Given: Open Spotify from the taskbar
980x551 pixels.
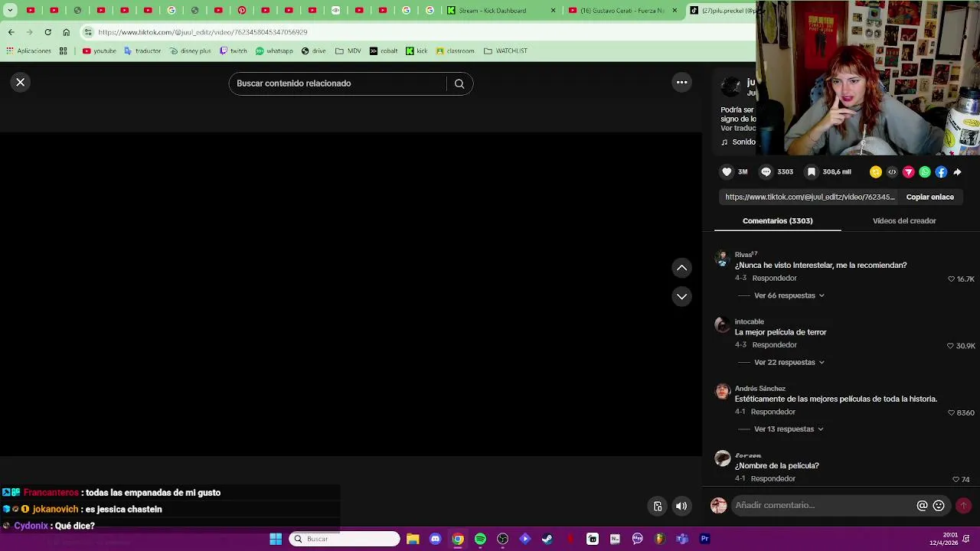Looking at the screenshot, I should coord(480,539).
